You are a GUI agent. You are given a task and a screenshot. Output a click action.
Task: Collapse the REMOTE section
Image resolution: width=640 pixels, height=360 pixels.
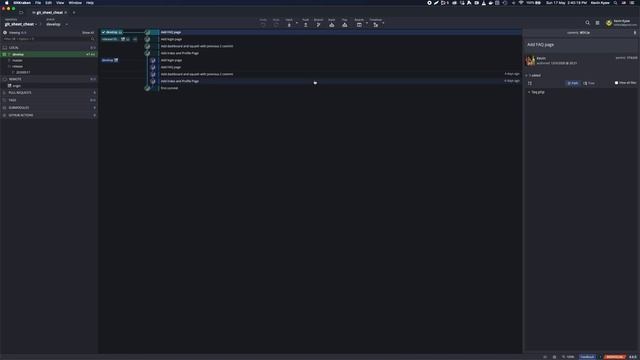tap(49, 79)
